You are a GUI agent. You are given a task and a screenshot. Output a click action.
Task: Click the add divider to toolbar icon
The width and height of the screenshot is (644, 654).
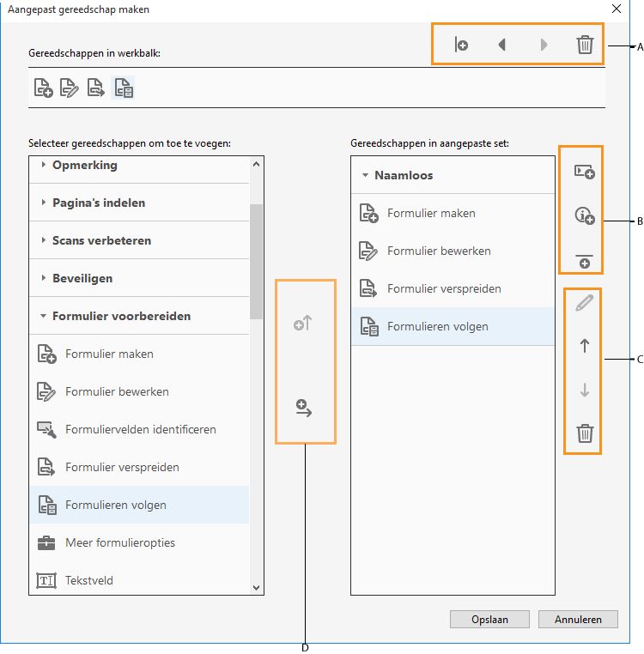pyautogui.click(x=461, y=45)
